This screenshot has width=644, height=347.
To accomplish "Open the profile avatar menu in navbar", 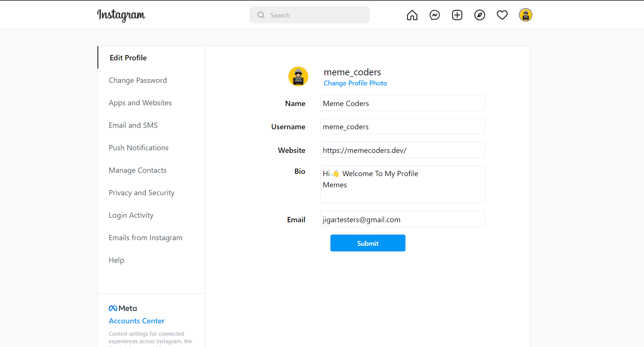I will [x=525, y=15].
